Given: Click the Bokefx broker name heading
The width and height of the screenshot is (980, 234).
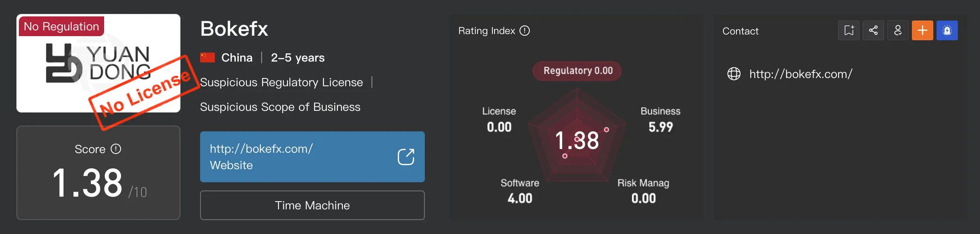Looking at the screenshot, I should 234,29.
